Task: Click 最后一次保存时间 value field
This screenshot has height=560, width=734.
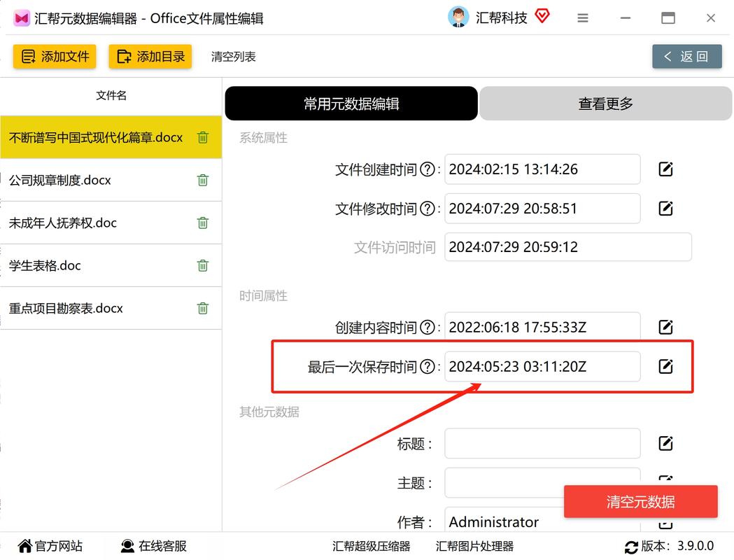Action: click(542, 366)
